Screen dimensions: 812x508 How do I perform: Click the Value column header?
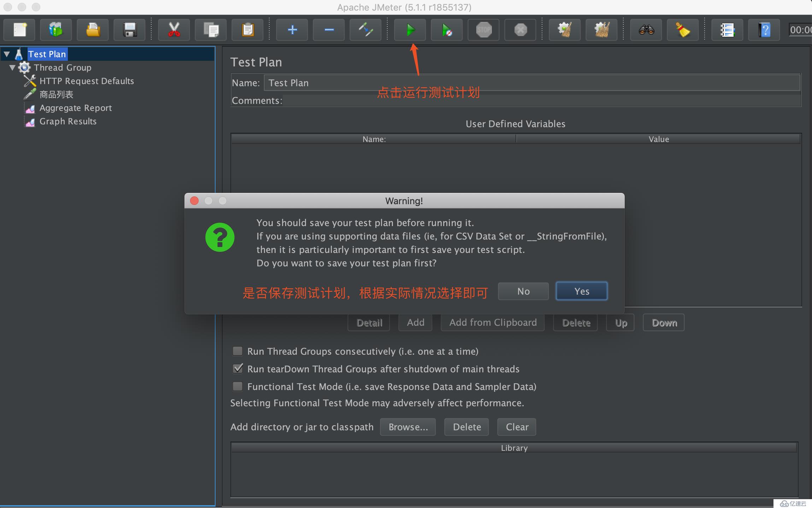659,139
